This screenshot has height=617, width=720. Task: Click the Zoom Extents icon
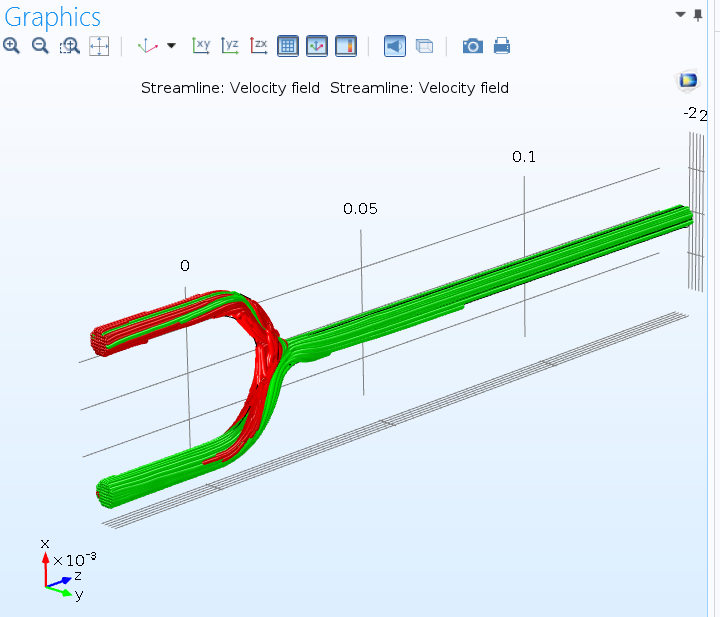coord(99,46)
